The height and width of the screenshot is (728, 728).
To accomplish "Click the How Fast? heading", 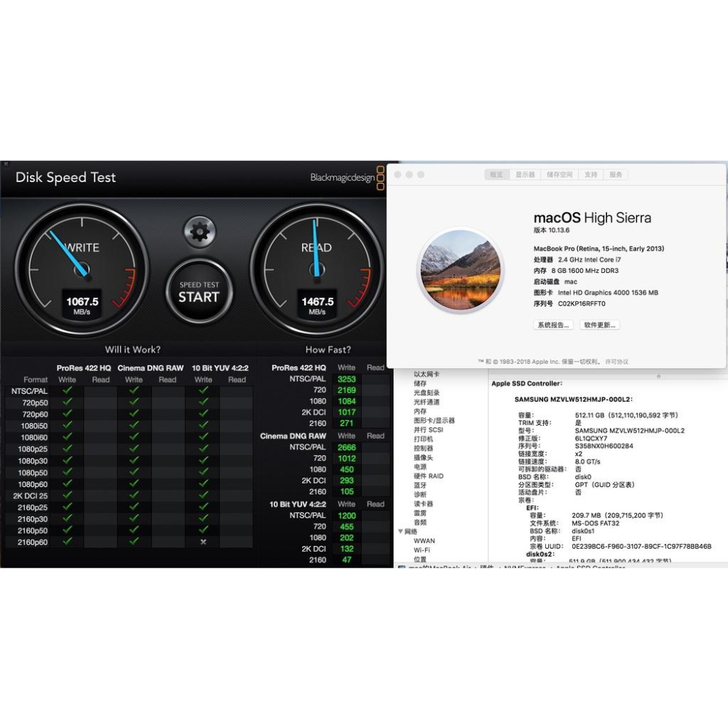I will tap(328, 350).
